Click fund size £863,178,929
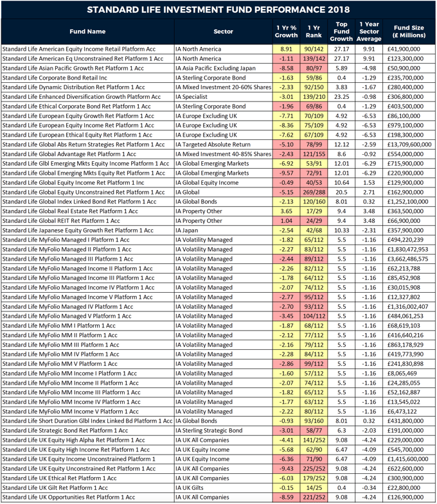 405,345
